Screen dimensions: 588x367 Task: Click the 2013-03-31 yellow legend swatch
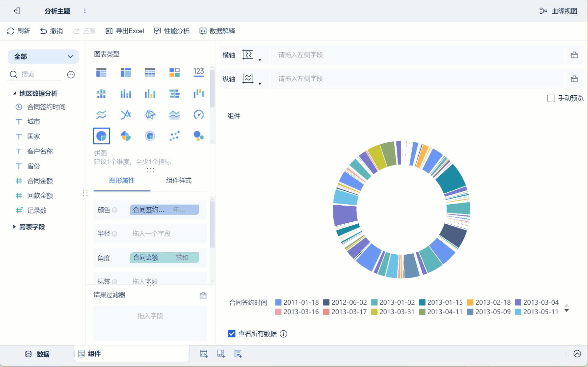pyautogui.click(x=374, y=312)
